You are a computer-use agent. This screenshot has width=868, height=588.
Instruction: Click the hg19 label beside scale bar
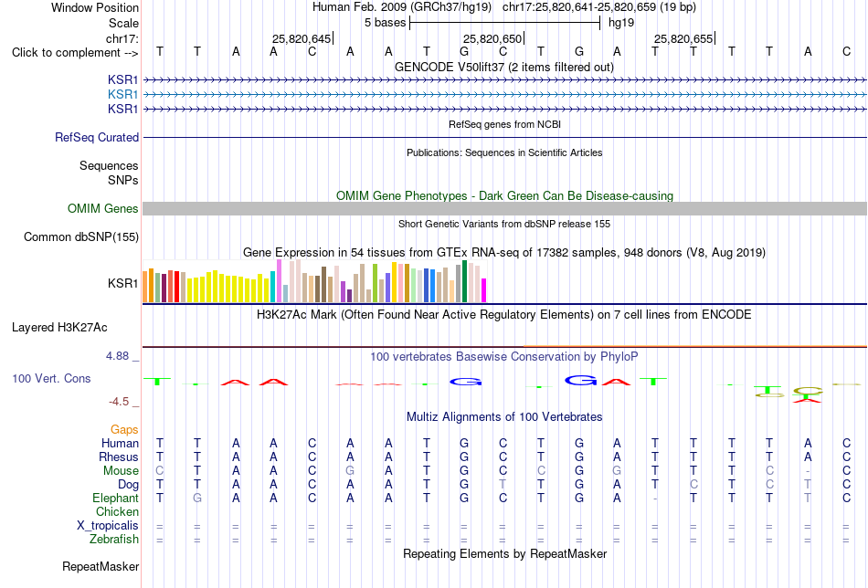621,23
